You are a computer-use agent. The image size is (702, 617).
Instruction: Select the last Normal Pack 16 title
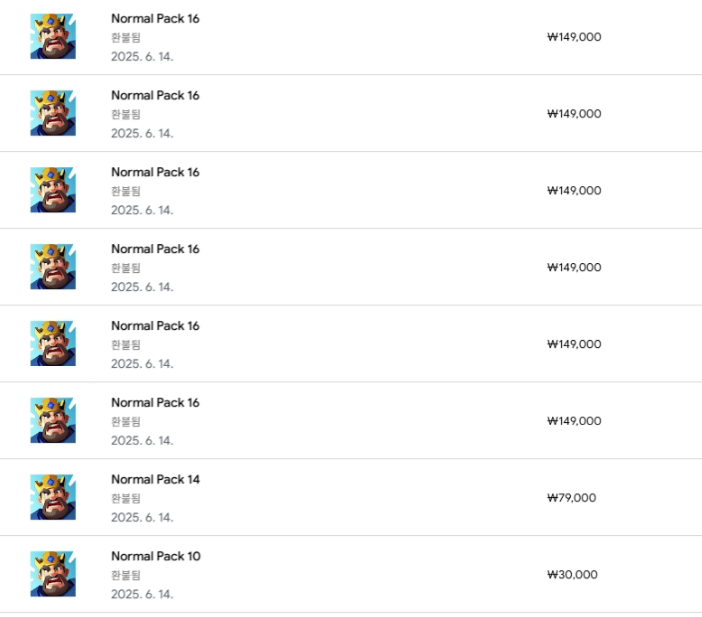pyautogui.click(x=155, y=402)
